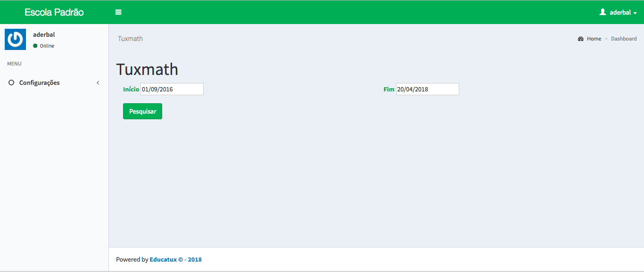This screenshot has height=272, width=644.
Task: Click the user silhouette icon in header
Action: (603, 12)
